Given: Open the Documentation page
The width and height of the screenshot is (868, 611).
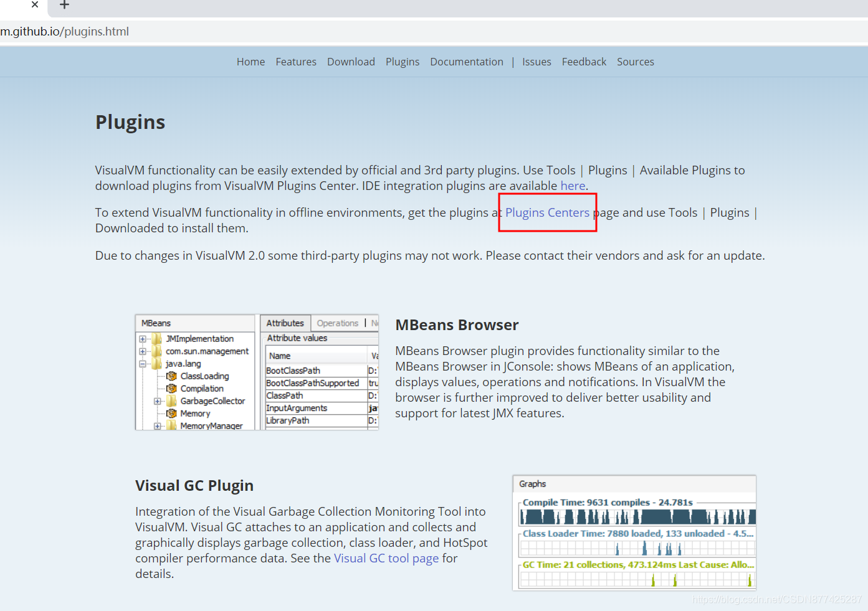Looking at the screenshot, I should point(467,62).
